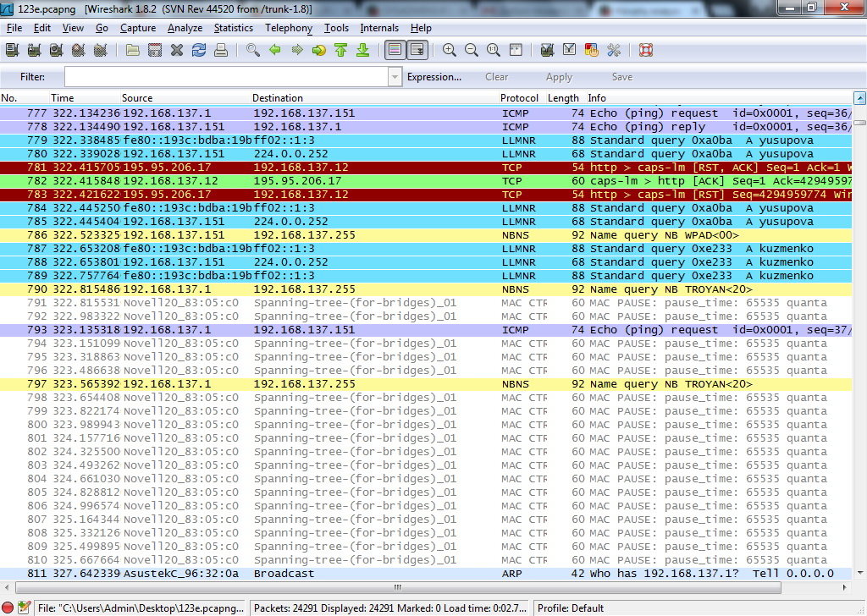Open a capture file folder icon
This screenshot has height=616, width=867.
(x=133, y=50)
